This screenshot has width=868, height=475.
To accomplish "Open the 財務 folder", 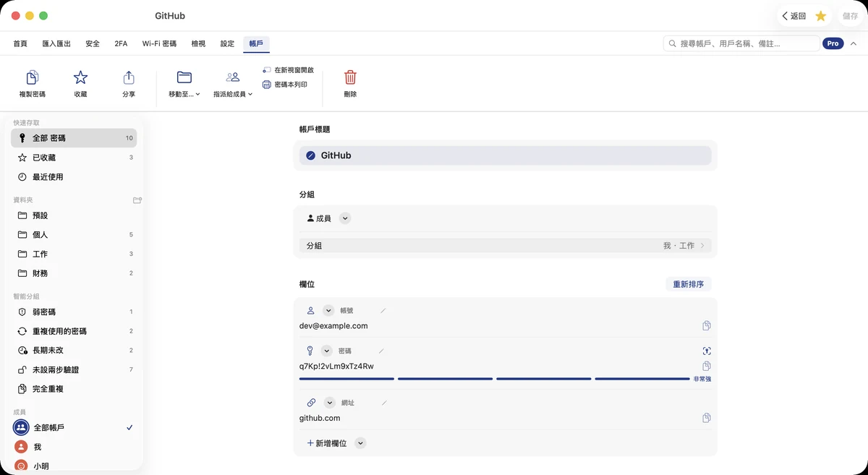I will point(74,273).
